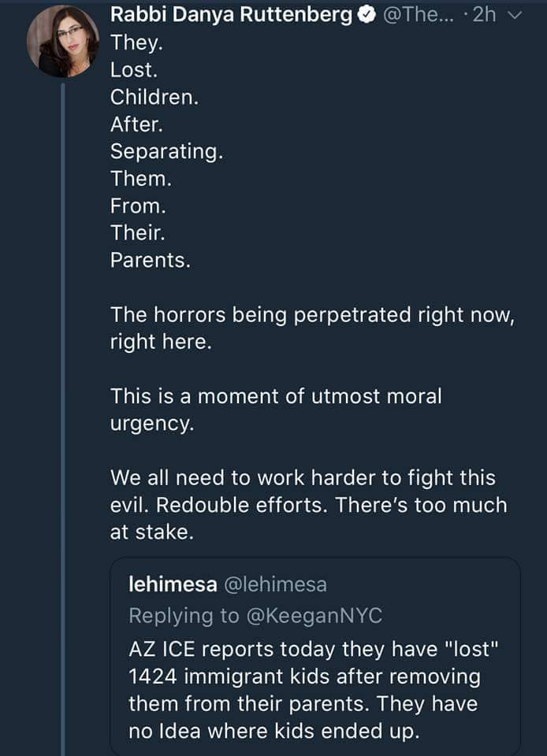Click the Rabbi Danya Ruttenberg display name
547x756 pixels.
click(231, 15)
